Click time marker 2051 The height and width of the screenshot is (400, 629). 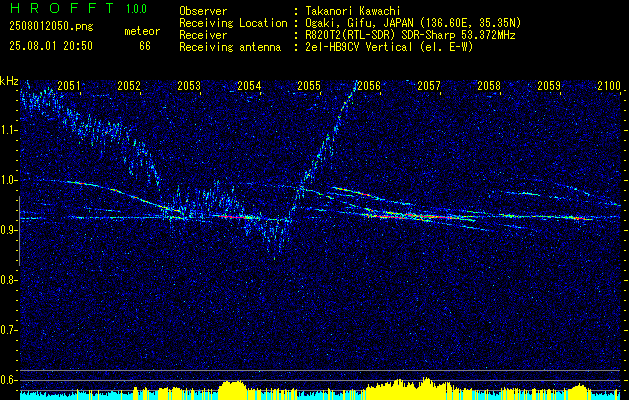[69, 86]
